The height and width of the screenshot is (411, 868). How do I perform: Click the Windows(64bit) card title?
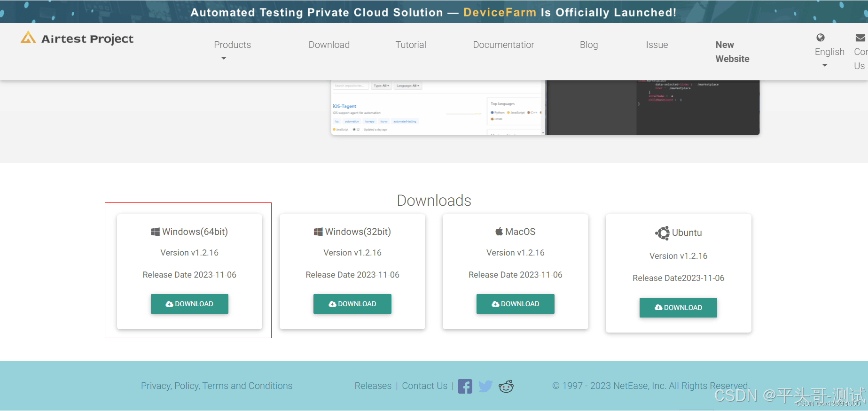point(195,232)
